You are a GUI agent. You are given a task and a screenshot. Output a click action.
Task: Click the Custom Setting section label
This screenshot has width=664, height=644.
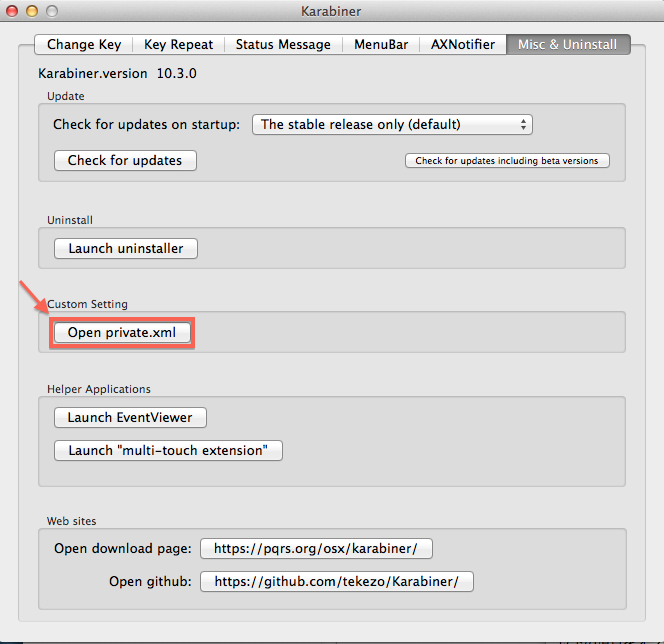(x=87, y=304)
